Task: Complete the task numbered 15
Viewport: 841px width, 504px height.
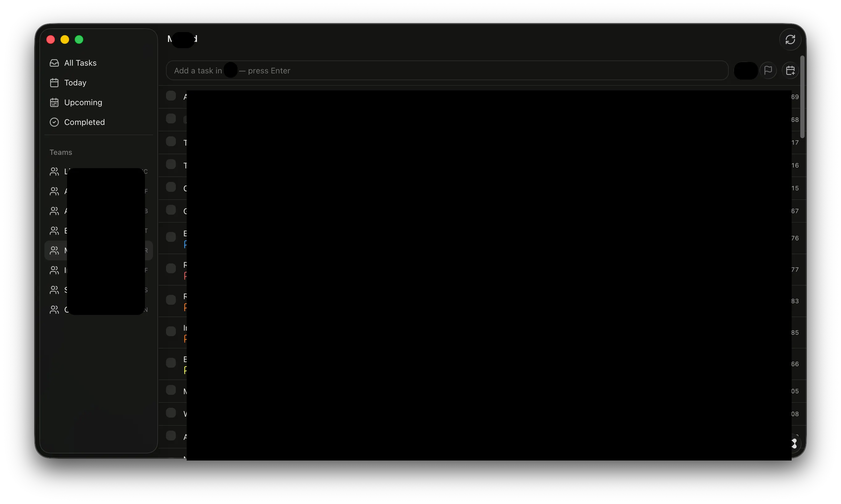Action: coord(171,187)
